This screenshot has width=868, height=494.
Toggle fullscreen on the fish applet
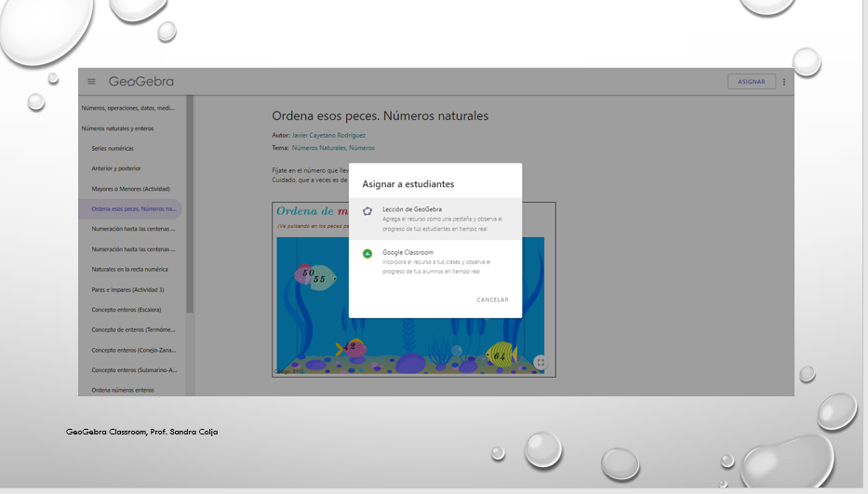[541, 362]
